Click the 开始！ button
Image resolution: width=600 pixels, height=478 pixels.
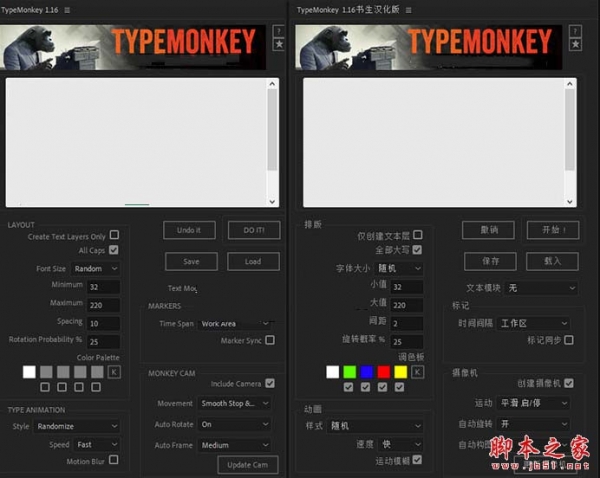(553, 230)
